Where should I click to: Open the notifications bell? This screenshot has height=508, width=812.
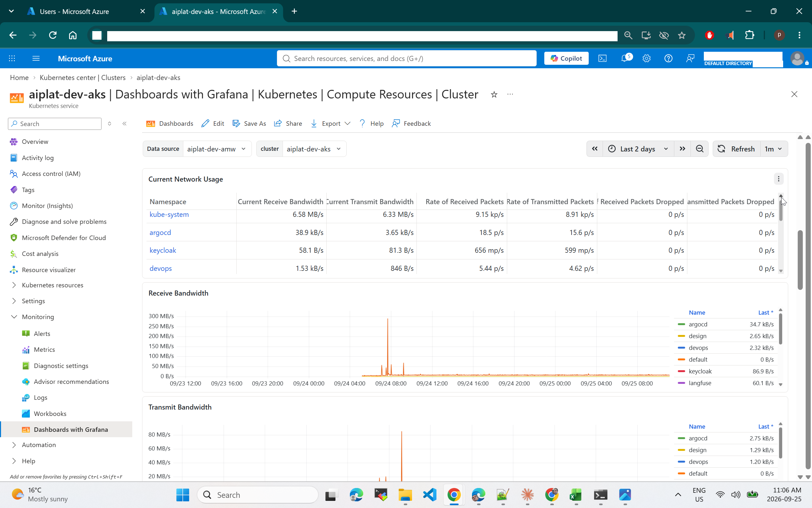point(625,58)
